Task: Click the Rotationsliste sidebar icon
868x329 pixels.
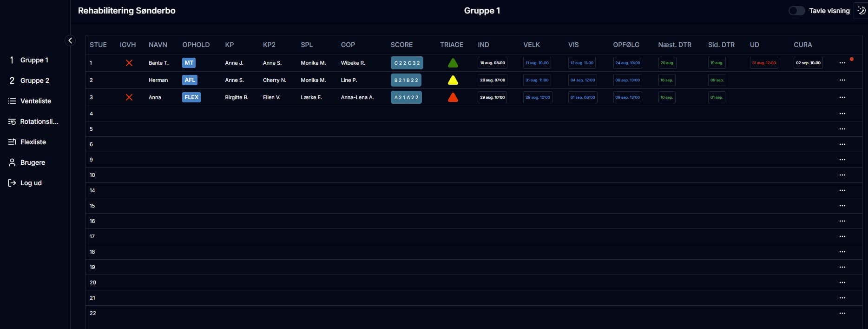Action: click(12, 121)
